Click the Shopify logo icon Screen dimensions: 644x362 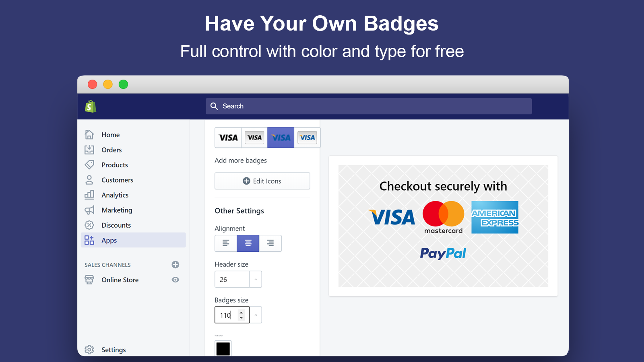tap(91, 107)
